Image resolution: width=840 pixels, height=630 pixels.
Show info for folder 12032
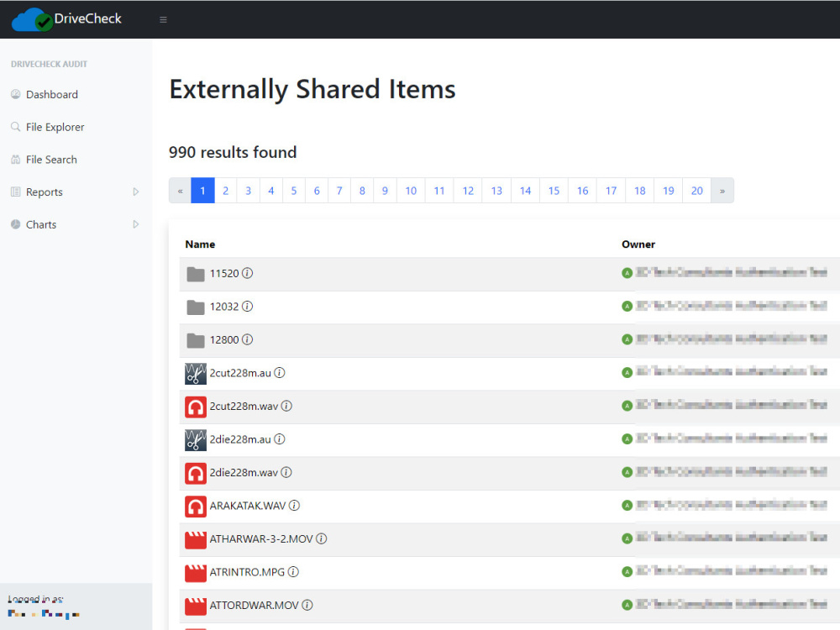247,307
